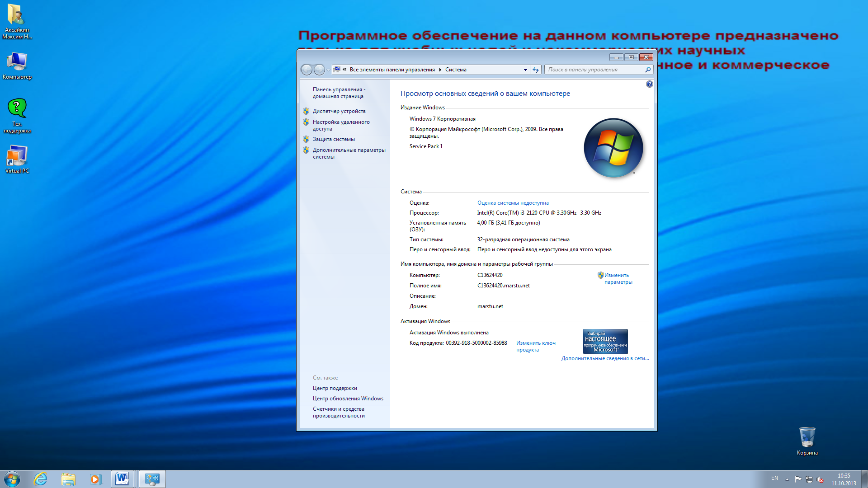
Task: Click product code 00392-918-5000002-85988
Action: (x=476, y=343)
